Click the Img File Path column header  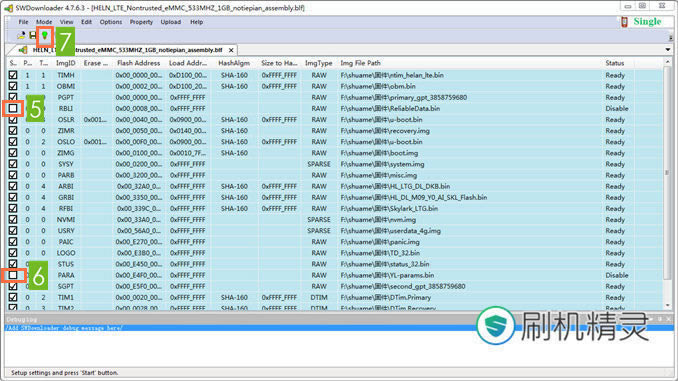pyautogui.click(x=361, y=63)
